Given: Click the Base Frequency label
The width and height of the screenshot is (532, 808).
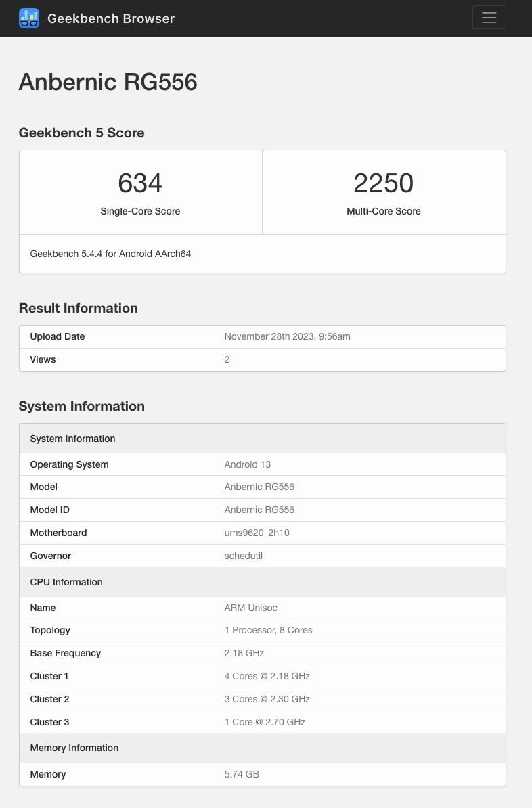Looking at the screenshot, I should point(66,654).
